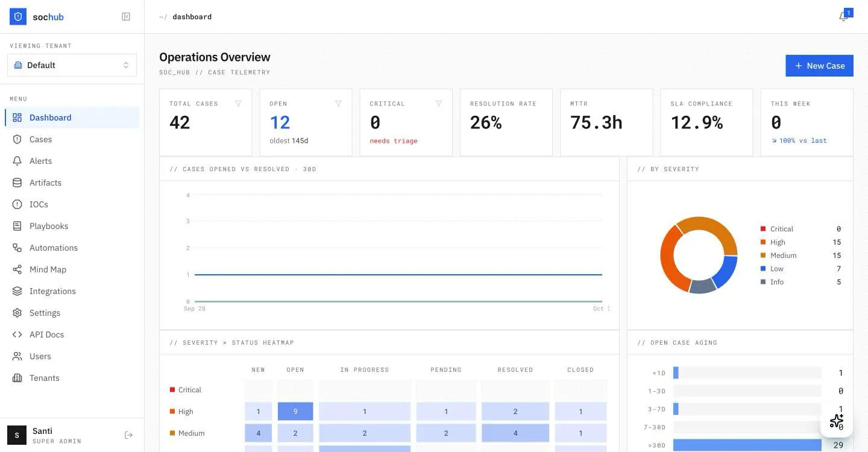Click the IOCs alert circle icon

point(17,204)
